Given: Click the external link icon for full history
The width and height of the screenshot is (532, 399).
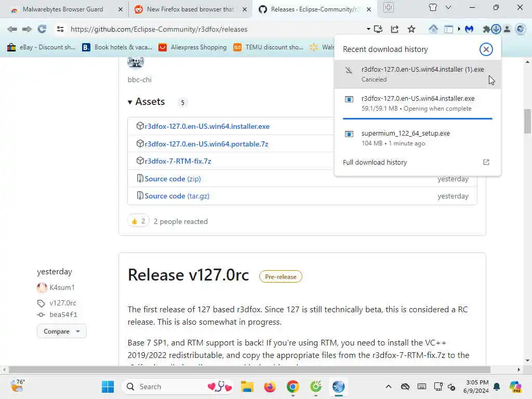Looking at the screenshot, I should pos(486,162).
